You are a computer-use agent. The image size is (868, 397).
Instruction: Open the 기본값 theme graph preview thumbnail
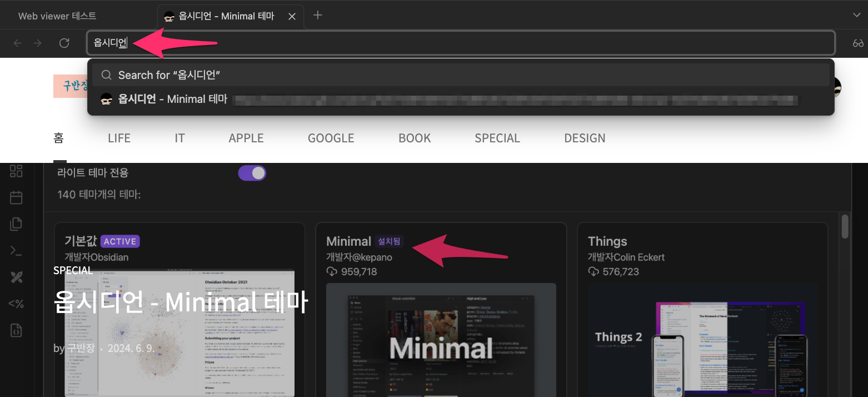coord(179,333)
